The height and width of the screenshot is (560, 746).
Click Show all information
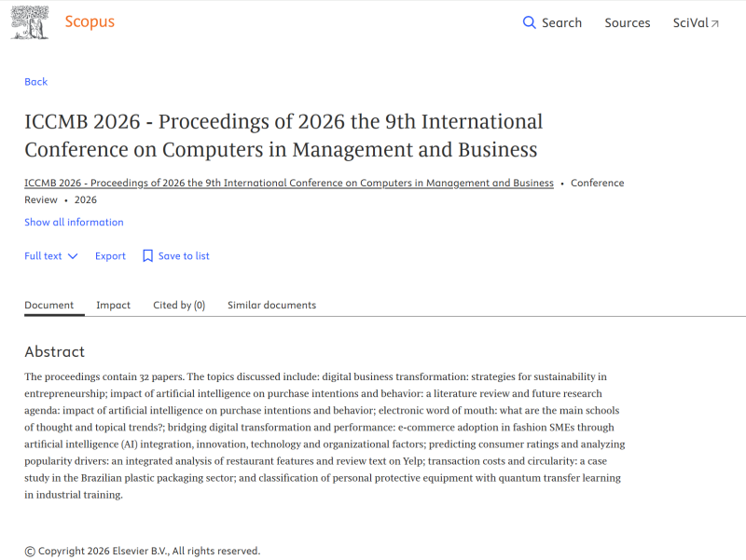click(74, 222)
